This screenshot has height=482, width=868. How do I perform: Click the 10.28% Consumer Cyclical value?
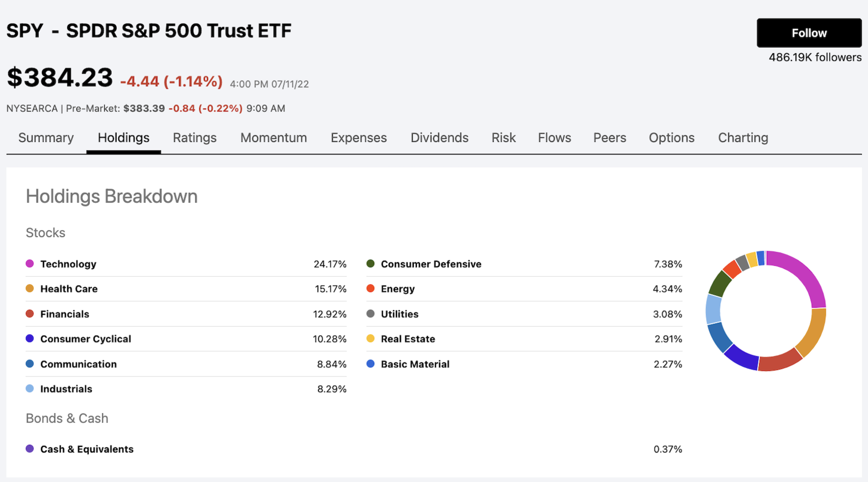point(330,339)
